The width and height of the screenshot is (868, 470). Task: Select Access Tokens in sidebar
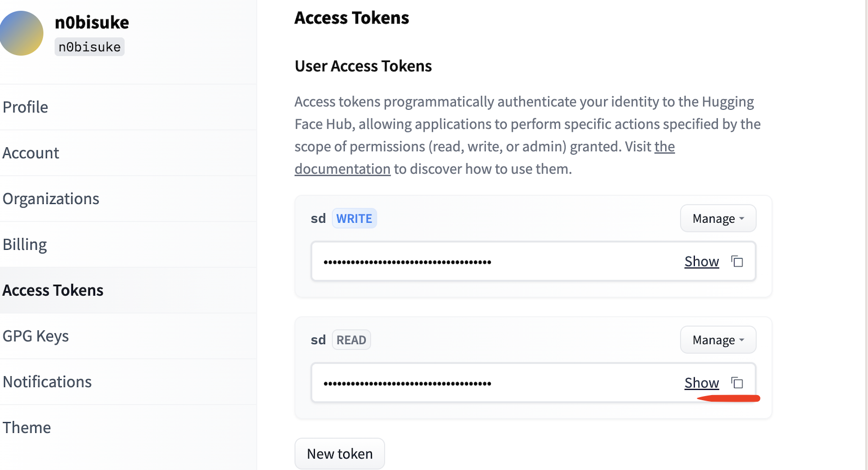coord(53,291)
